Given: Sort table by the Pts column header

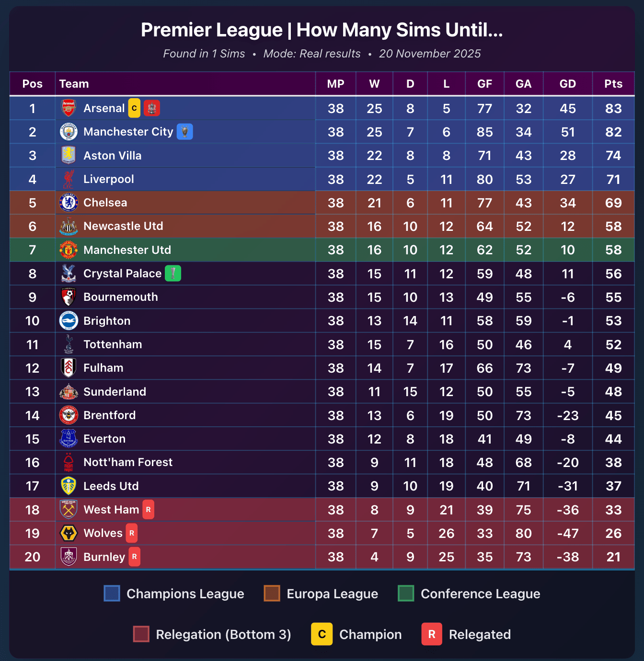Looking at the screenshot, I should coord(613,84).
